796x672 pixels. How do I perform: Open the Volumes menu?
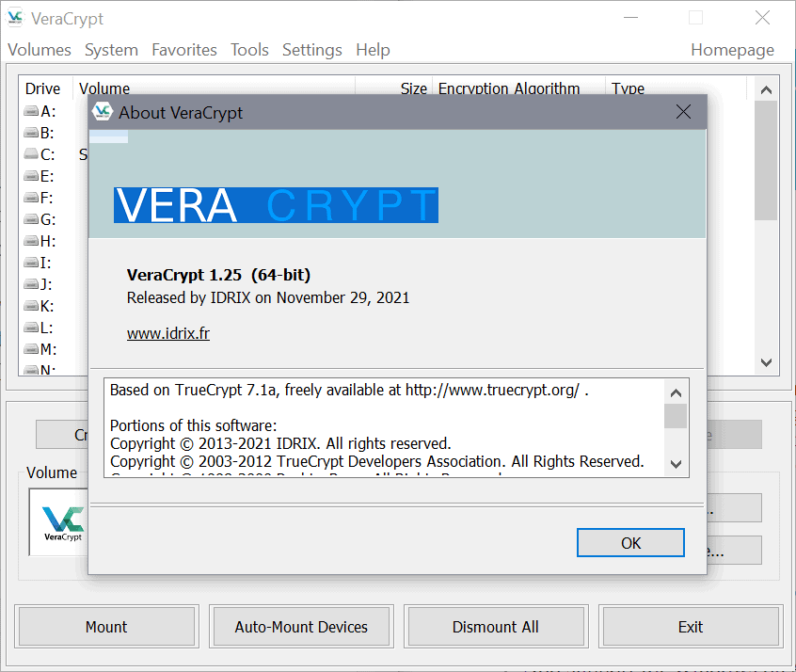pyautogui.click(x=39, y=50)
